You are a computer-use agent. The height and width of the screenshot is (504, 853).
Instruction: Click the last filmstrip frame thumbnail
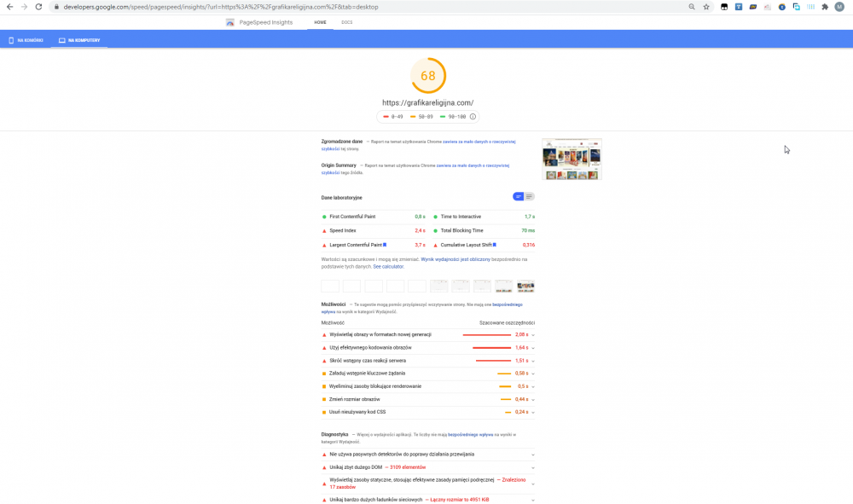point(525,286)
